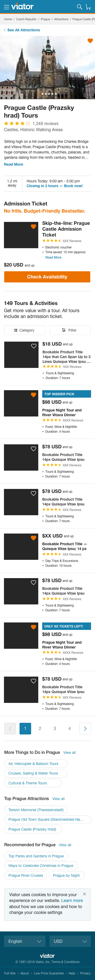Open the Category filter button
The image size is (95, 980).
(25, 330)
